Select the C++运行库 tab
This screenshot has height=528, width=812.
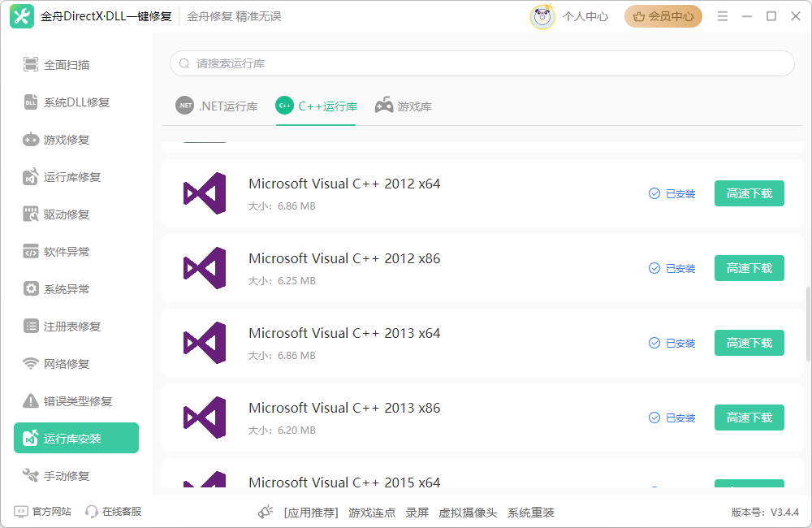coord(317,106)
